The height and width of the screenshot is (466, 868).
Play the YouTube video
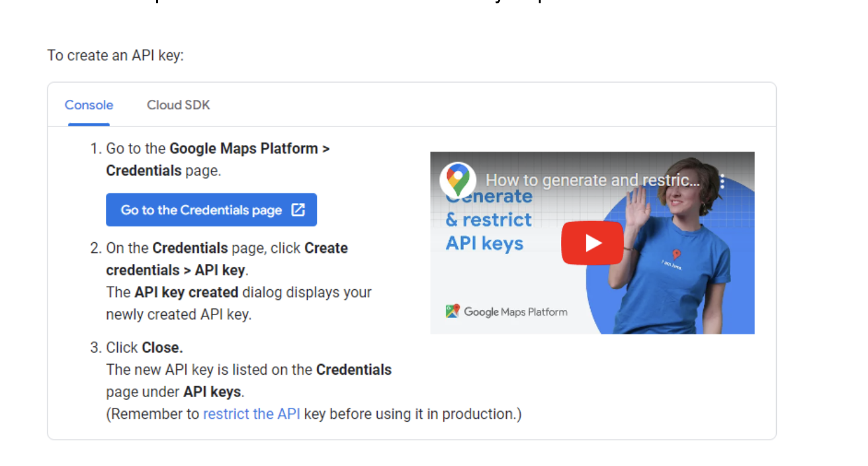coord(592,243)
